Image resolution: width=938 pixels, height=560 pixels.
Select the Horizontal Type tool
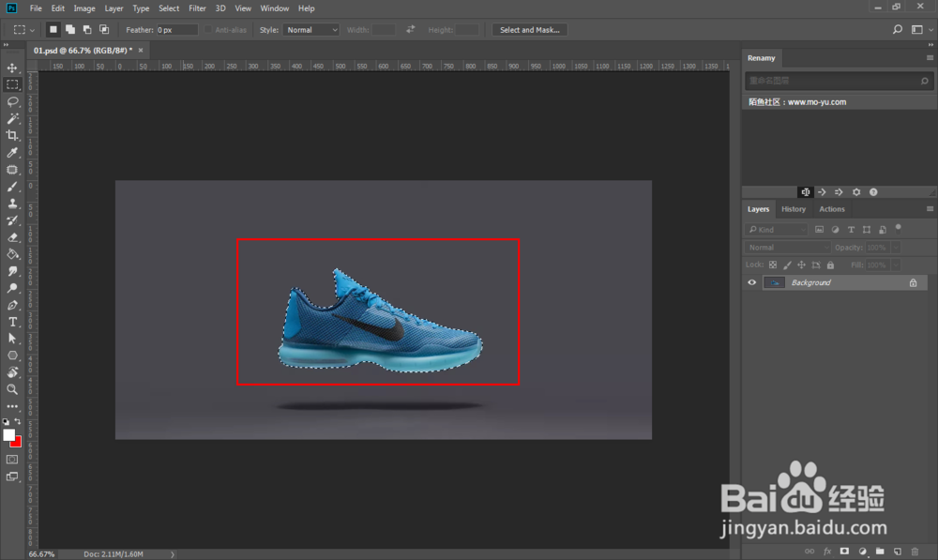(12, 322)
